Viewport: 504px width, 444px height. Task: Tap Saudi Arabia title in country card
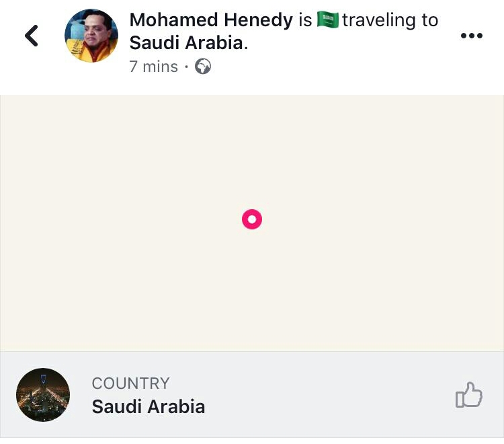149,406
